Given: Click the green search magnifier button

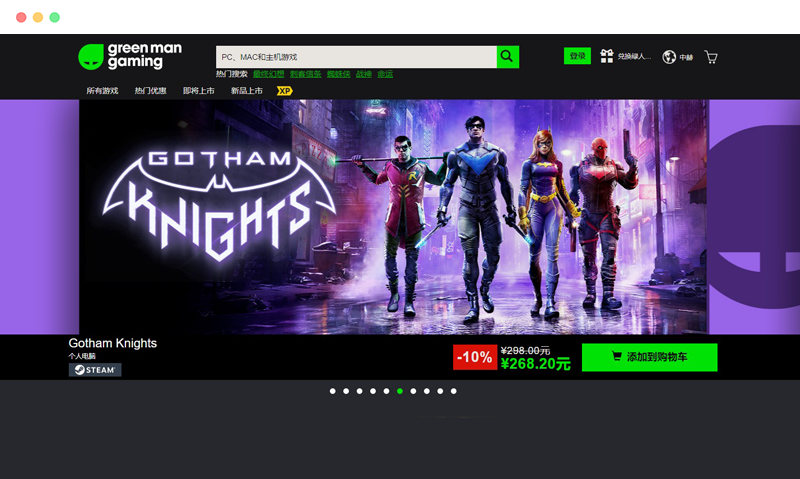Looking at the screenshot, I should point(508,57).
